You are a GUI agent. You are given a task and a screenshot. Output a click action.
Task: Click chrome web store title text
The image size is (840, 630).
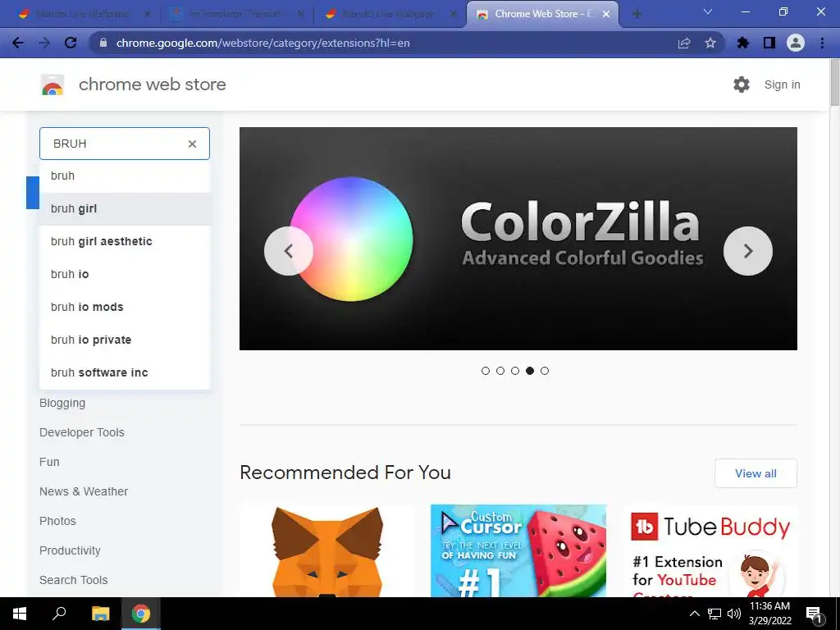152,84
